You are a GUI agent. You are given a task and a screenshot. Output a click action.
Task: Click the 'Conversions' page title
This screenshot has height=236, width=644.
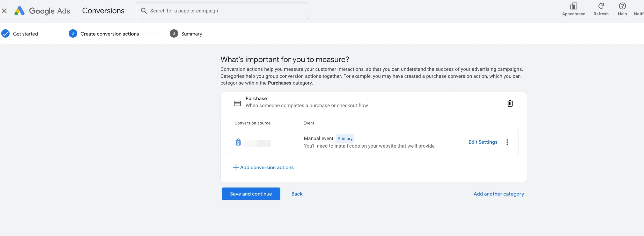coord(103,11)
